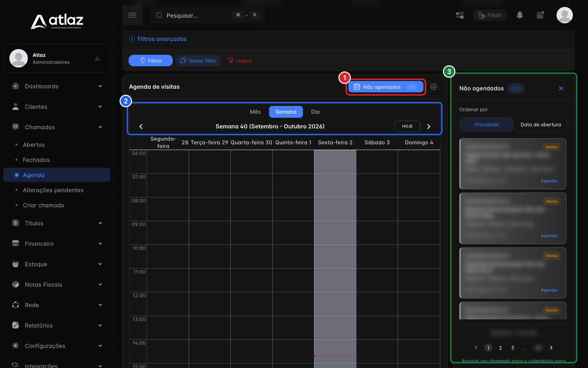The width and height of the screenshot is (588, 368).
Task: Click the Atlaz logo
Action: pyautogui.click(x=57, y=21)
